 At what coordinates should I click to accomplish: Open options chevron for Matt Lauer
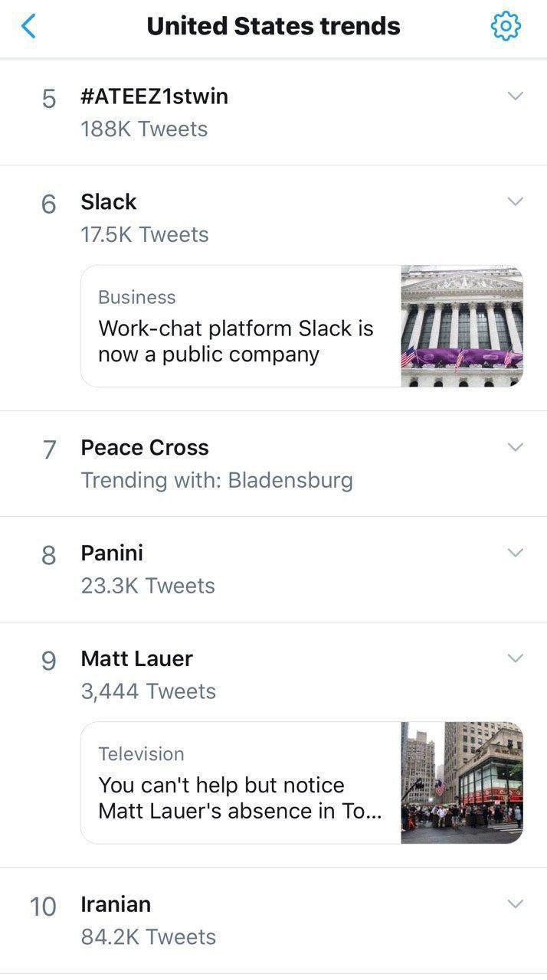(515, 658)
